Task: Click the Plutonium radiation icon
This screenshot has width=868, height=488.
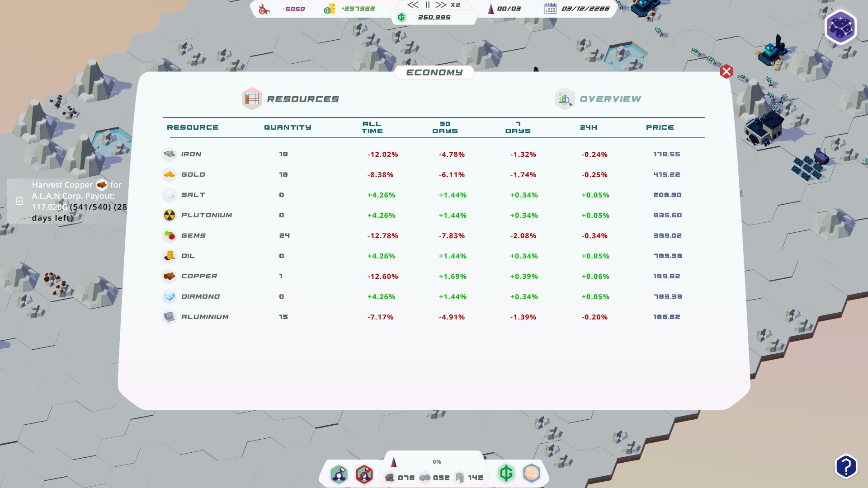Action: coord(170,215)
